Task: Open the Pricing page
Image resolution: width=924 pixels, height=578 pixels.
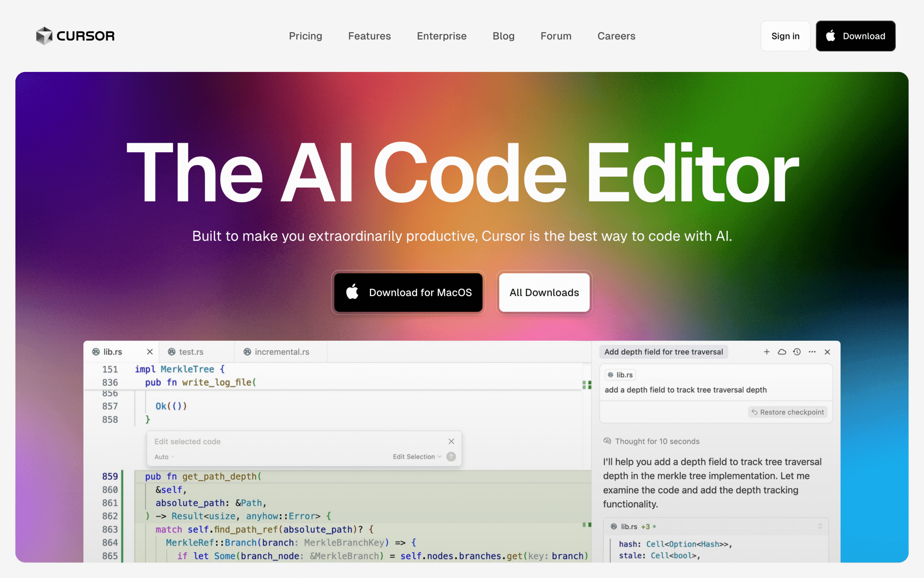Action: point(305,36)
